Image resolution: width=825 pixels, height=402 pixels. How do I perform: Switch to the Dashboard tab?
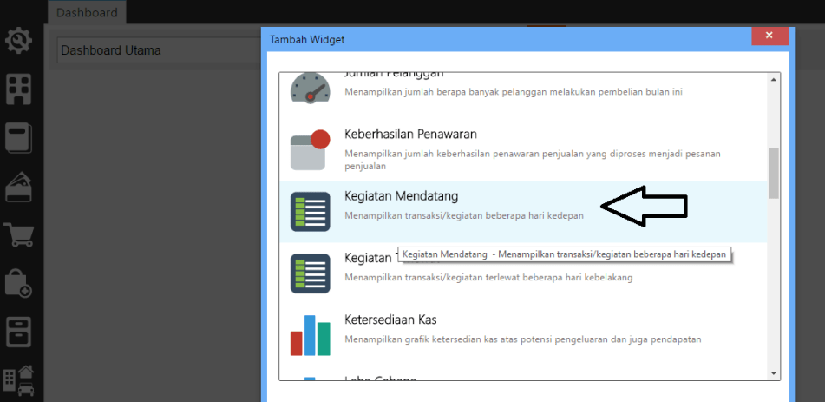(x=87, y=12)
